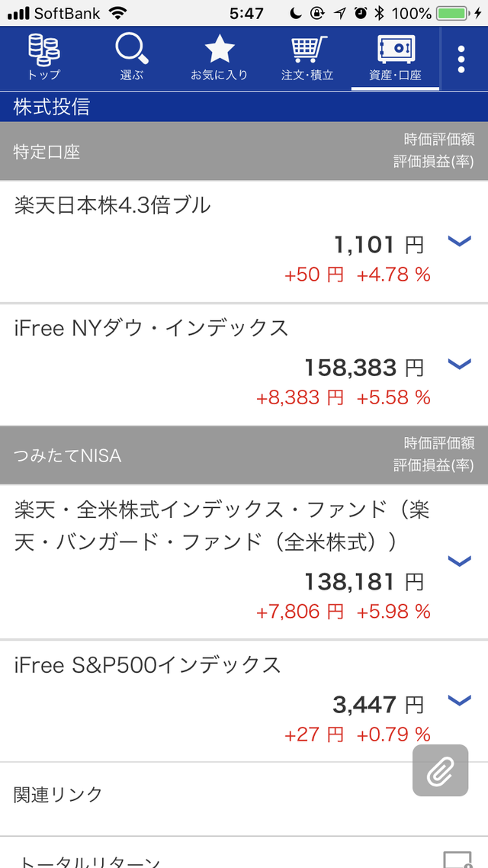Expand iFree NYダウ・インデックス chevron

pyautogui.click(x=459, y=363)
